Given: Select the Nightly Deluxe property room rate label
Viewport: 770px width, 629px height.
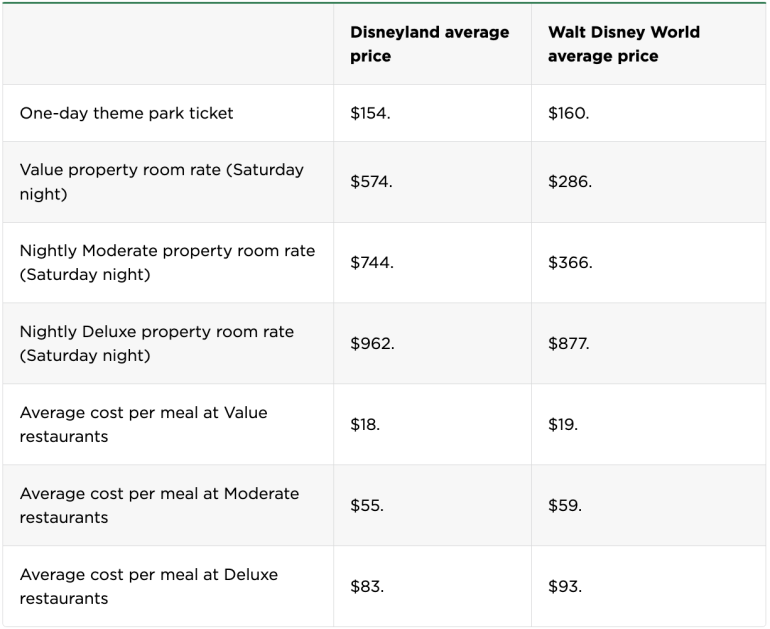Looking at the screenshot, I should tap(157, 344).
